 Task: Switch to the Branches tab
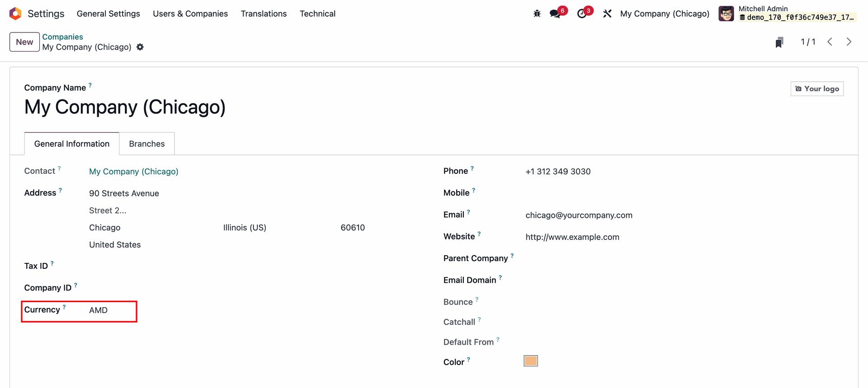146,144
